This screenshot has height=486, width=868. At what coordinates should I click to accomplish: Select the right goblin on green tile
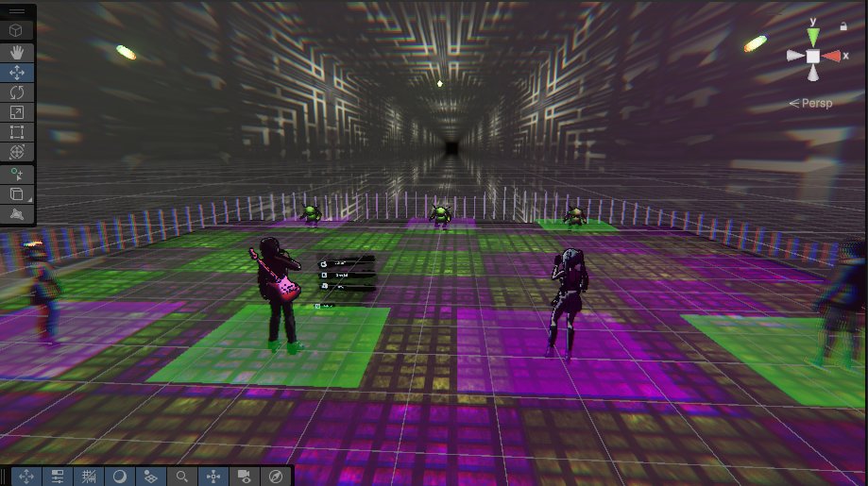pyautogui.click(x=574, y=217)
